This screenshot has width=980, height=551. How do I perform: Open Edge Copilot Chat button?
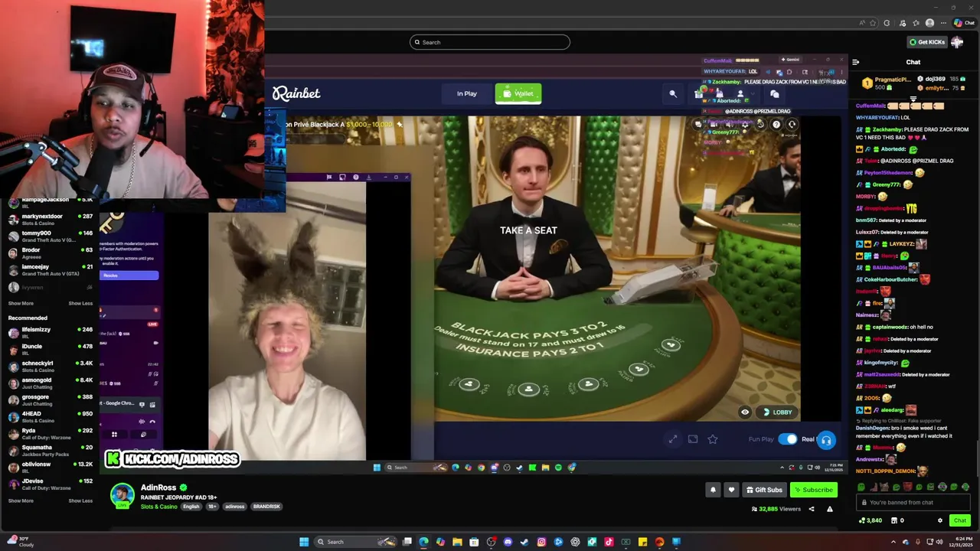(x=964, y=23)
